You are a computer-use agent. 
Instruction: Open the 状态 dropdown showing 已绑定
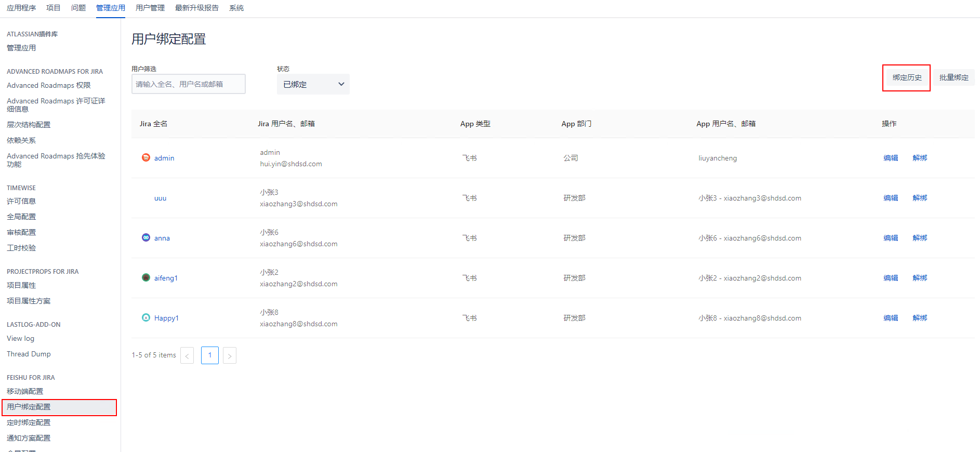313,84
